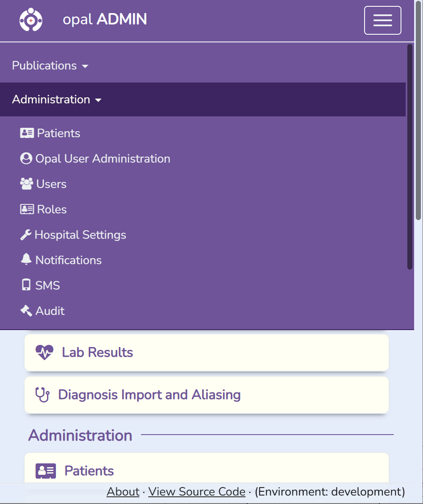Screen dimensions: 423x504
Task: Click the Audit gavel icon
Action: point(26,310)
